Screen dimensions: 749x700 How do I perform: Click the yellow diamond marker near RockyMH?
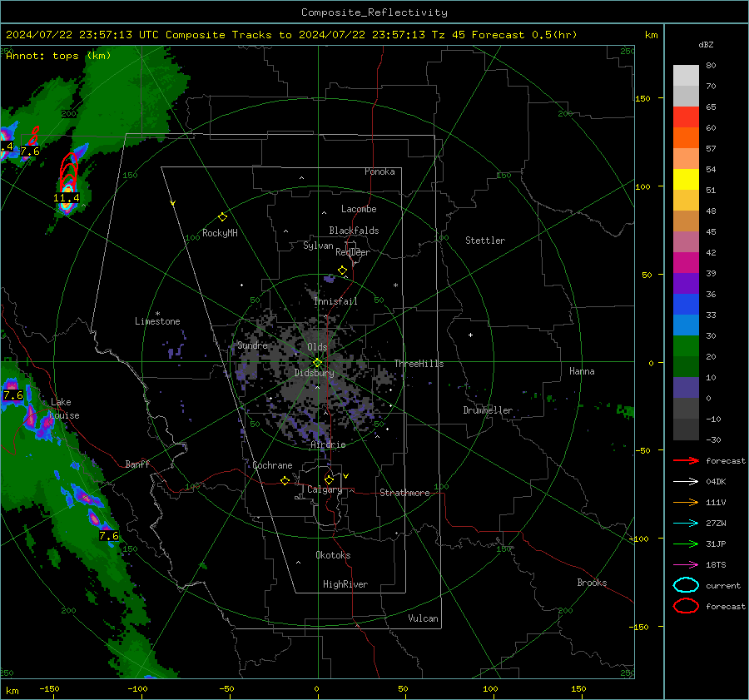222,217
